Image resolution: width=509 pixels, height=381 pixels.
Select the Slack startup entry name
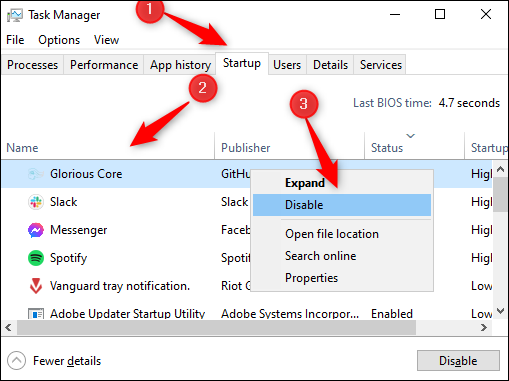point(63,202)
